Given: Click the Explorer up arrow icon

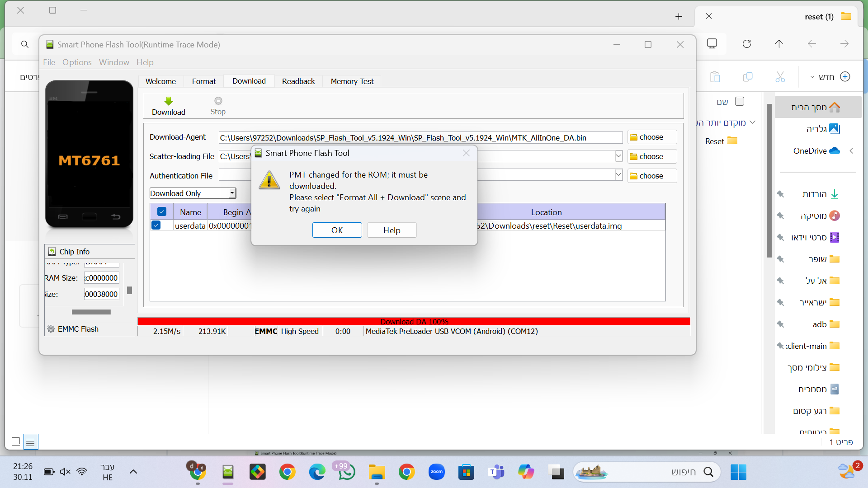Looking at the screenshot, I should click(779, 44).
